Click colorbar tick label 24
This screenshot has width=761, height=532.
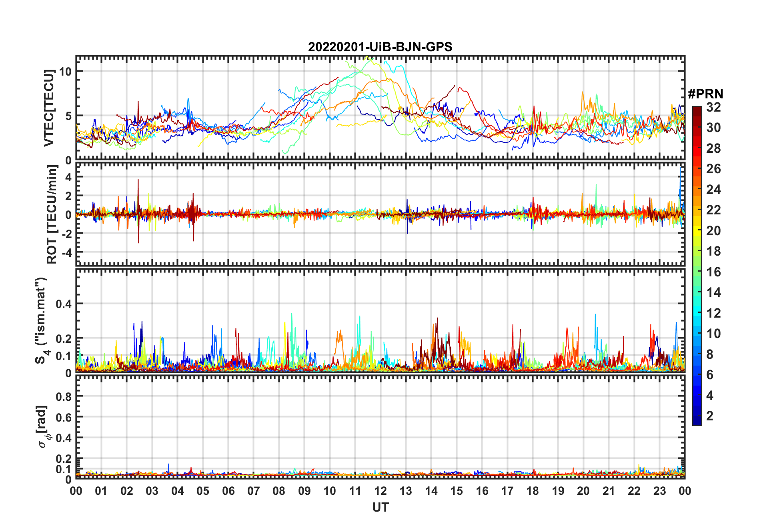coord(713,190)
